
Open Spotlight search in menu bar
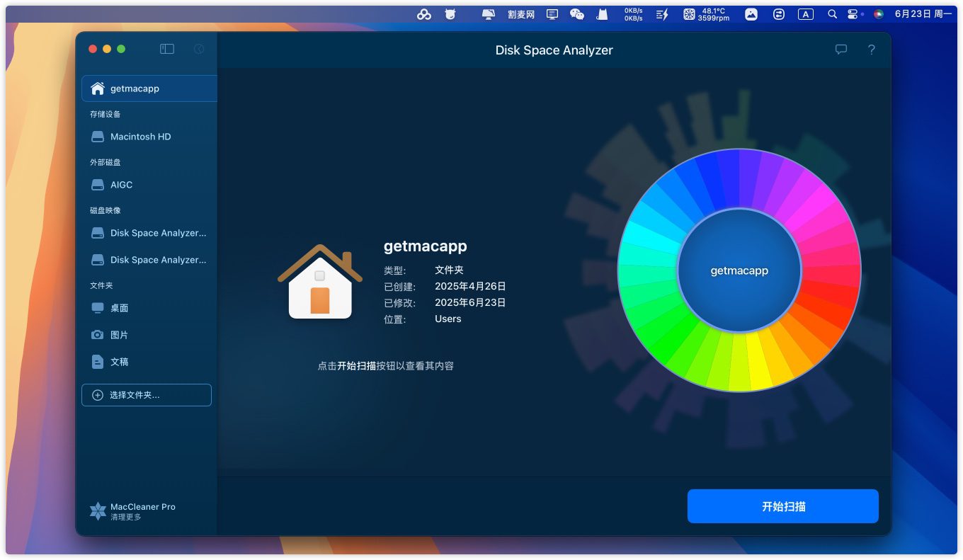[x=833, y=14]
